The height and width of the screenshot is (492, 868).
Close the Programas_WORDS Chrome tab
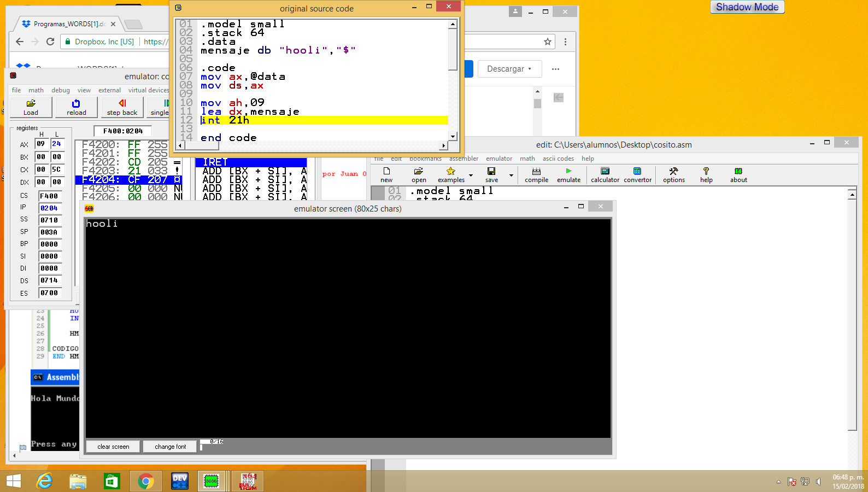(113, 24)
